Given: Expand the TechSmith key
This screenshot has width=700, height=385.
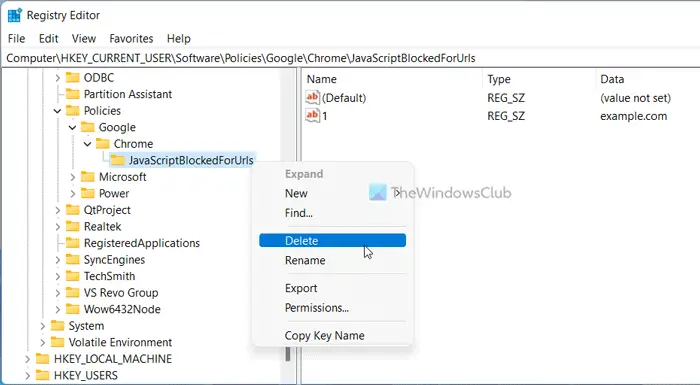Looking at the screenshot, I should (58, 276).
